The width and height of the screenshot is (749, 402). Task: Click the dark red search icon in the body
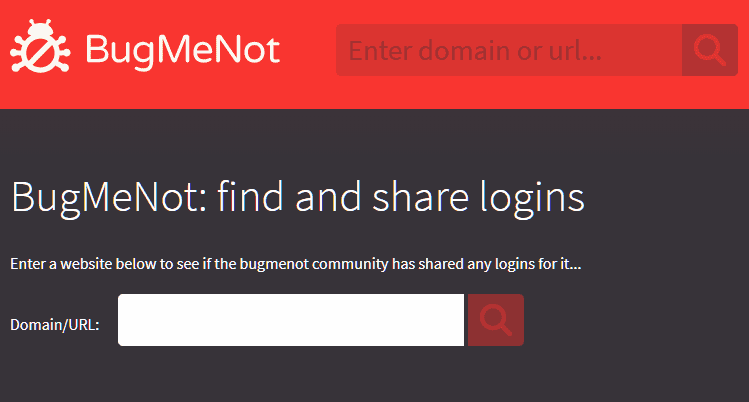[x=496, y=320]
